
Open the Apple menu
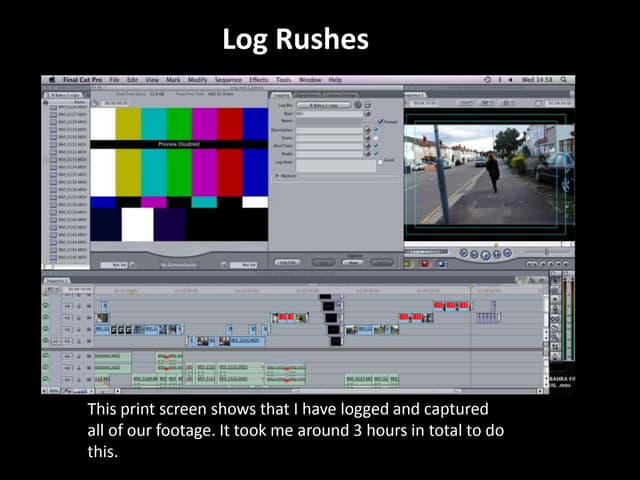tap(52, 80)
